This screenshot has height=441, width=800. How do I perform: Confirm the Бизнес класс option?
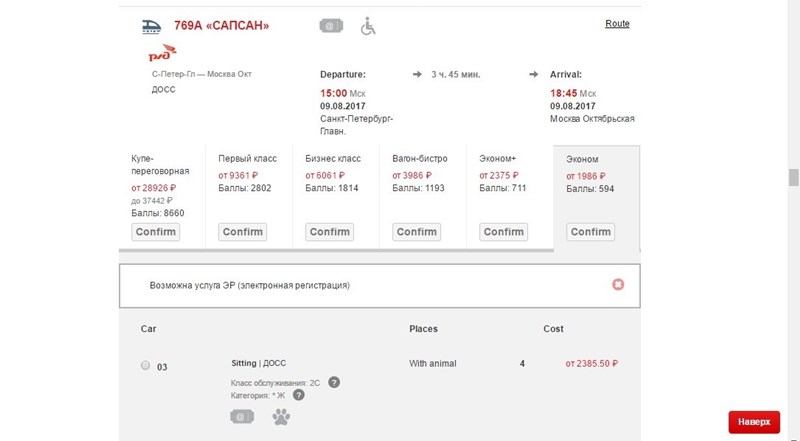pos(329,232)
